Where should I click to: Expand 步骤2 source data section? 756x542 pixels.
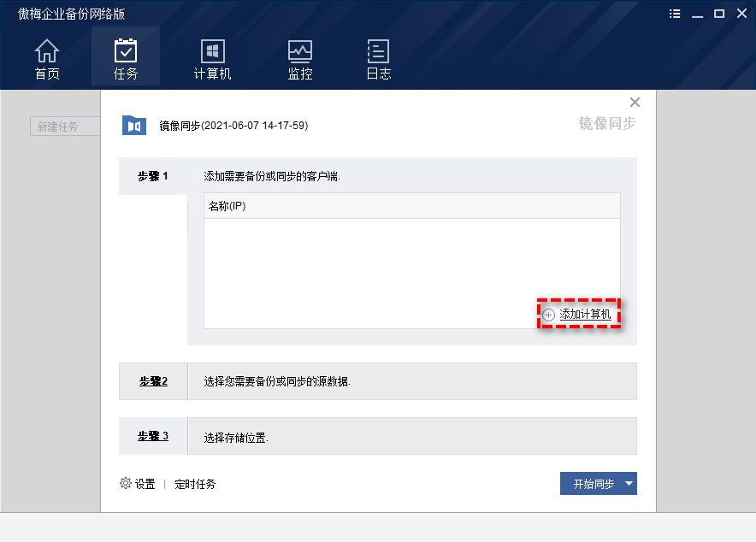coord(153,381)
